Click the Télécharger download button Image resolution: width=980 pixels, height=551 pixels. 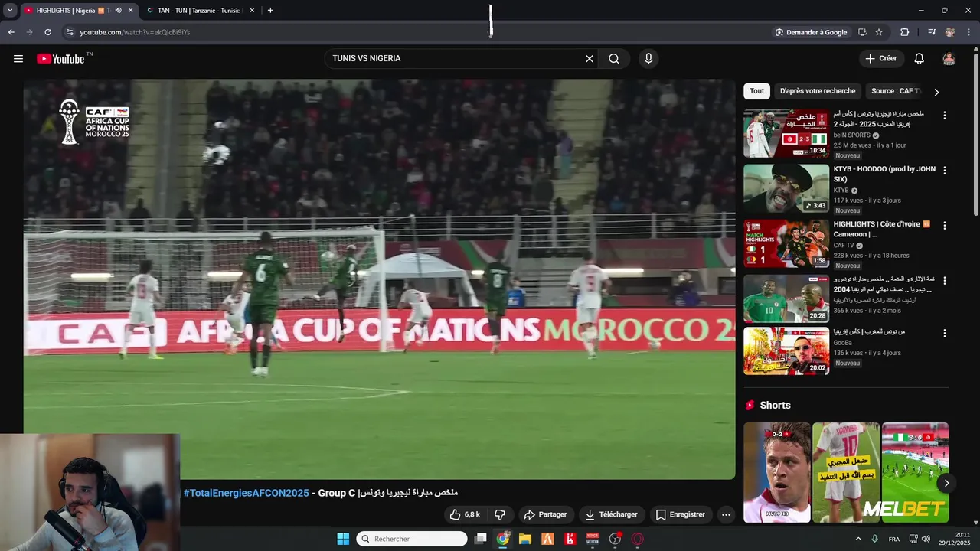tap(611, 514)
